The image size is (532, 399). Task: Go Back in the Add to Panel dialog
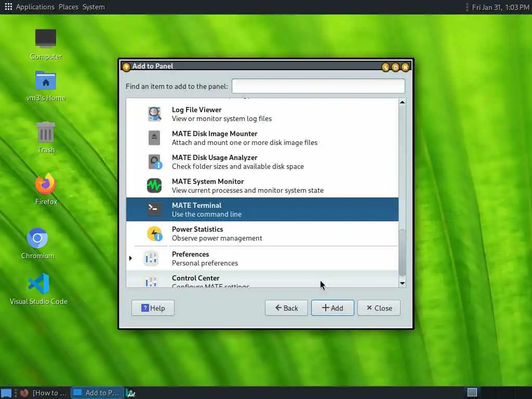[286, 308]
